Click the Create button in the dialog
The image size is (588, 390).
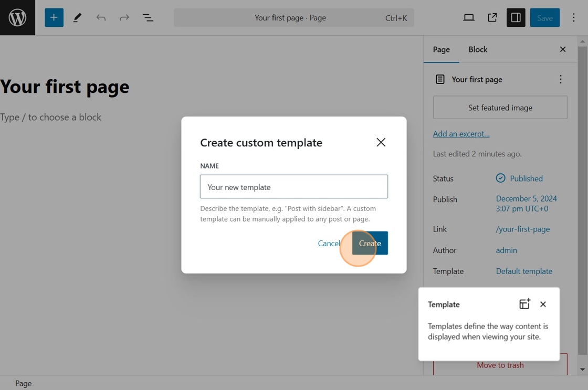(x=370, y=243)
